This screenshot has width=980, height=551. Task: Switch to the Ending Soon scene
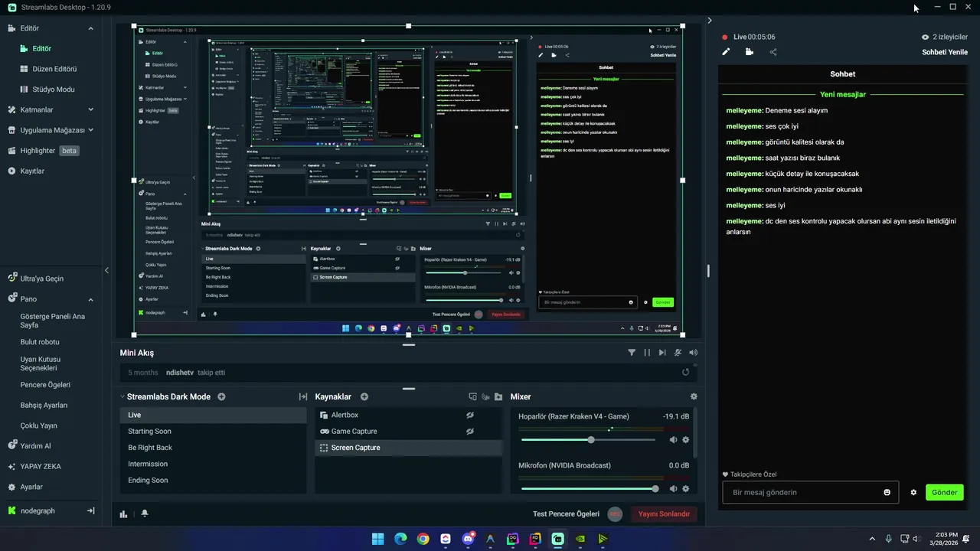click(213, 480)
